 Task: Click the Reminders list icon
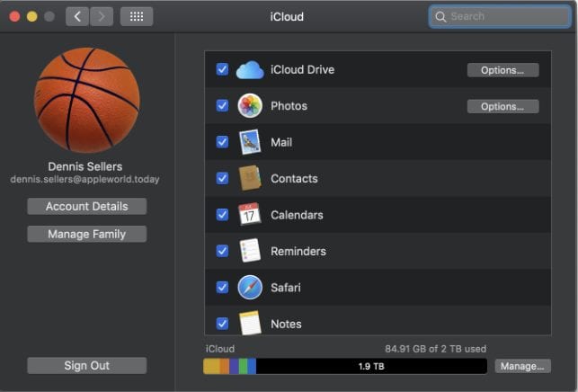(x=249, y=251)
